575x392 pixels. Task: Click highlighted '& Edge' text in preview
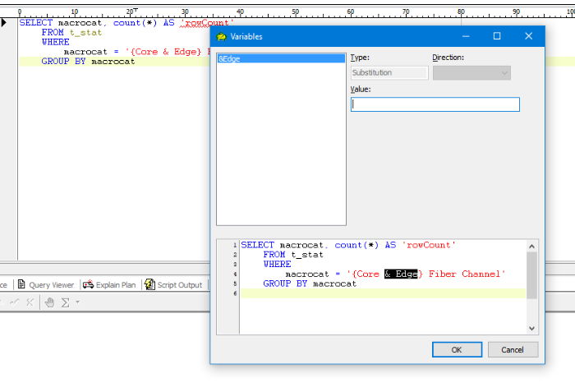pyautogui.click(x=401, y=274)
